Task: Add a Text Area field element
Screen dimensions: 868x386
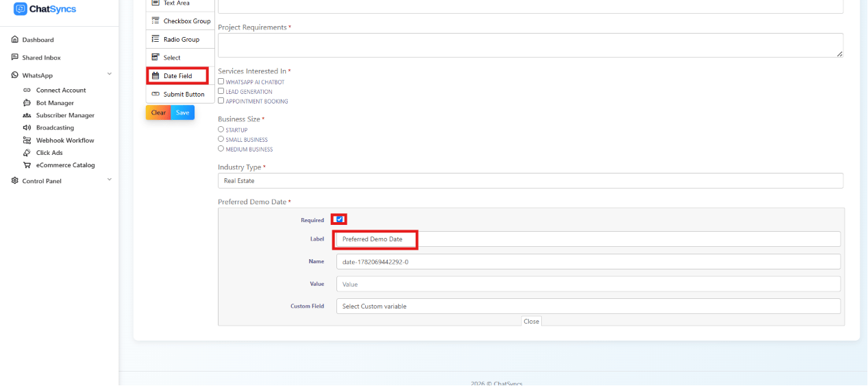Action: pyautogui.click(x=180, y=4)
